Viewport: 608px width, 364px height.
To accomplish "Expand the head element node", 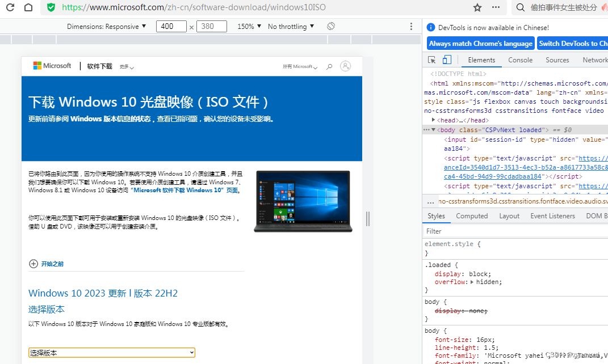I will [x=434, y=120].
